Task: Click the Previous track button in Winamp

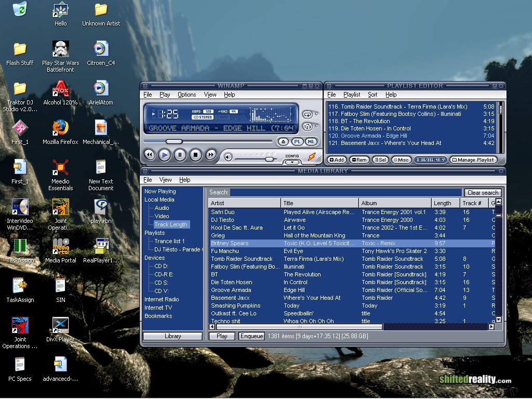Action: coord(149,155)
